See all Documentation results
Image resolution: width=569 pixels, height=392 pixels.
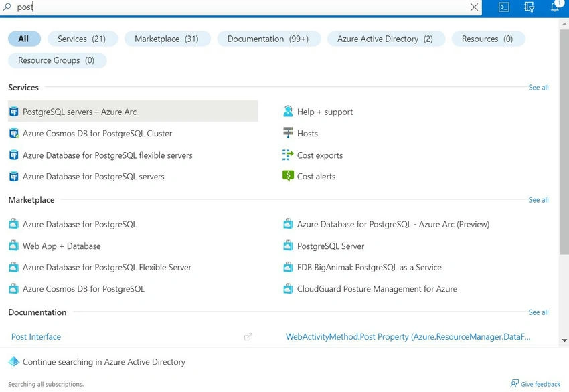click(x=538, y=312)
